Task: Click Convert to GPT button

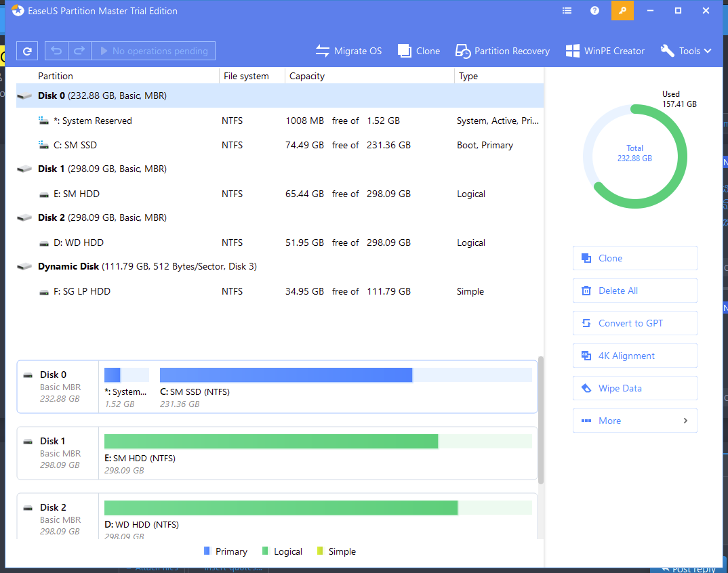Action: point(634,323)
